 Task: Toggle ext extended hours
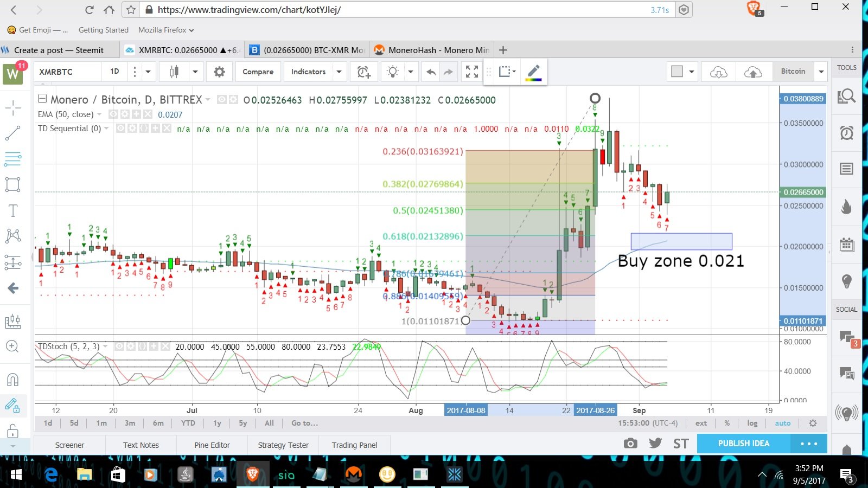701,423
